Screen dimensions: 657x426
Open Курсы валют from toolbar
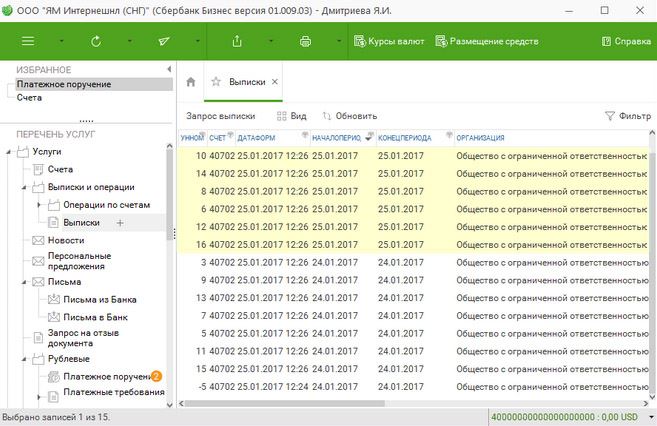[389, 41]
